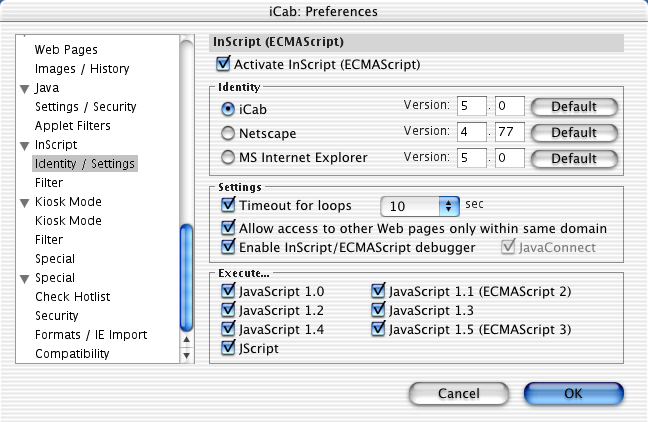Collapse the Java section triangle
The image size is (648, 422).
point(25,89)
